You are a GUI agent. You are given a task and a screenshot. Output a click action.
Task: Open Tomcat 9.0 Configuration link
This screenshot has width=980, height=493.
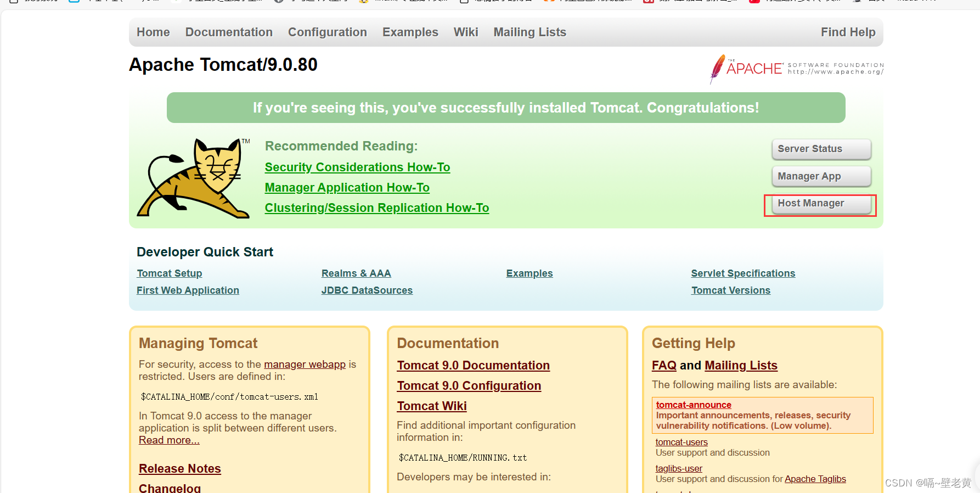pos(469,386)
